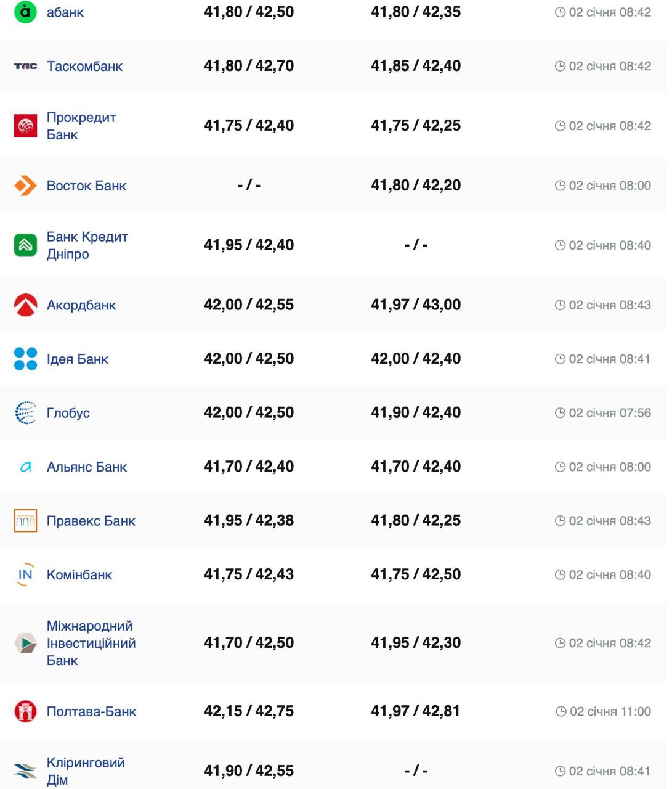The width and height of the screenshot is (672, 789).
Task: Open the Кліринговий Дім link
Action: coord(86,771)
